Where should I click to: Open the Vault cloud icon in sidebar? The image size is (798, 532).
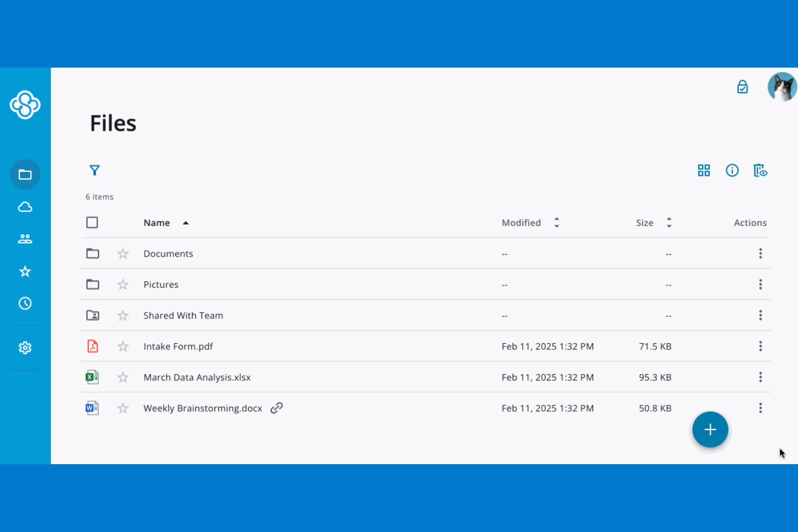(x=25, y=206)
